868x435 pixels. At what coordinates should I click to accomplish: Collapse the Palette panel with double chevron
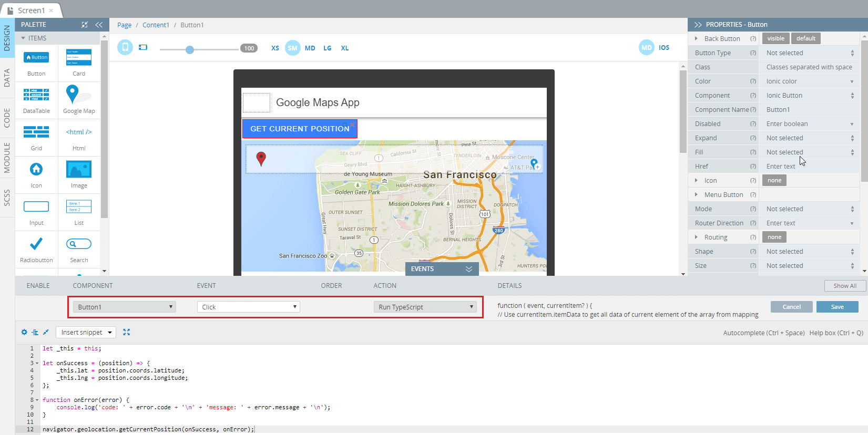click(x=99, y=25)
